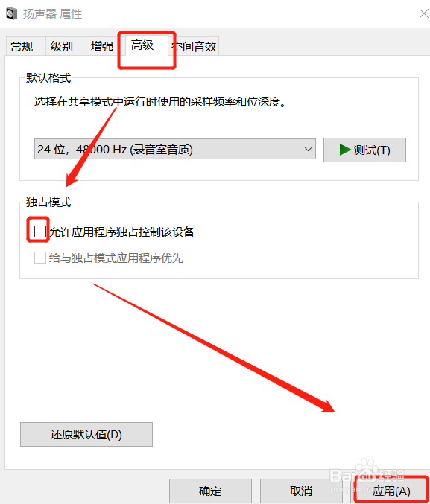Screen dimensions: 430x504
Task: Open the 级别 tab
Action: (x=66, y=46)
